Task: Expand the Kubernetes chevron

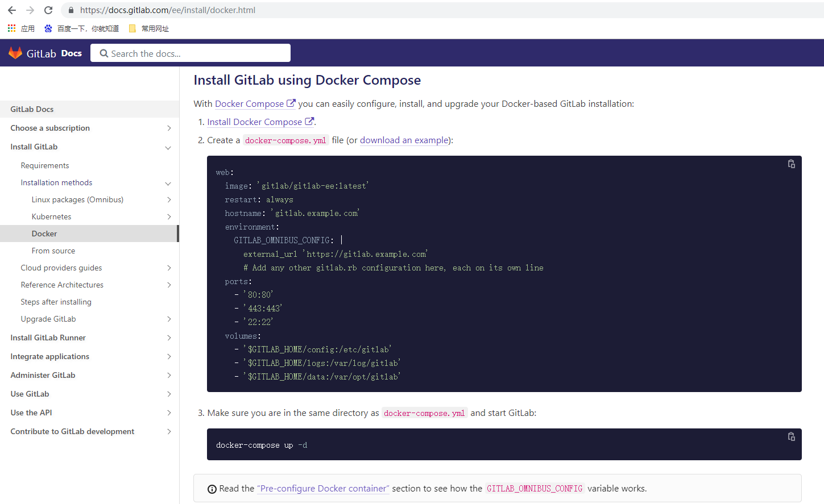Action: pos(169,216)
